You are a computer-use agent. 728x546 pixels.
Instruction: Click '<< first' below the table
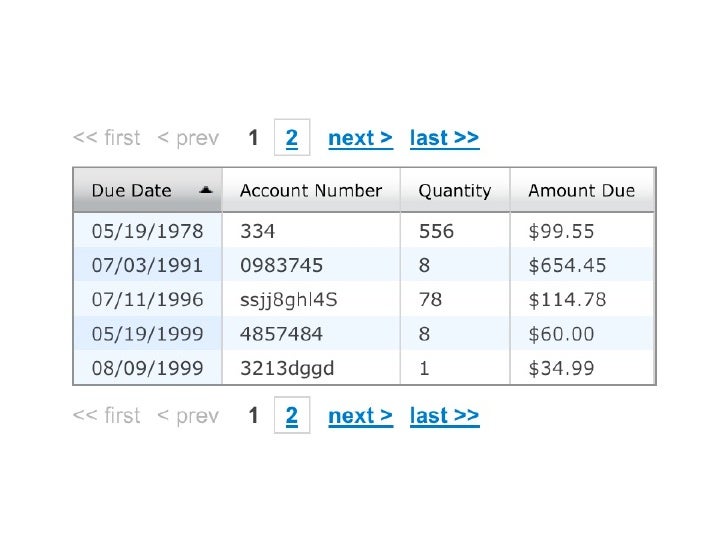(x=107, y=416)
